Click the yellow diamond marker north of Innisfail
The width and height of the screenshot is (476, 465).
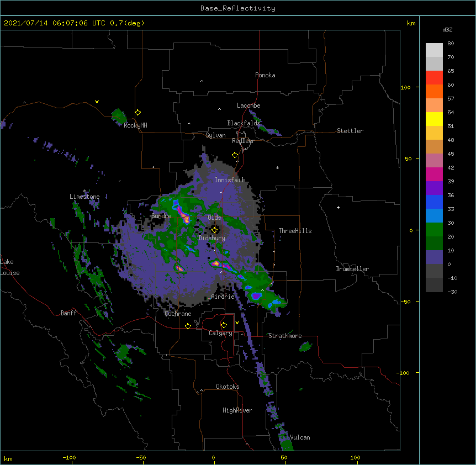pyautogui.click(x=235, y=155)
